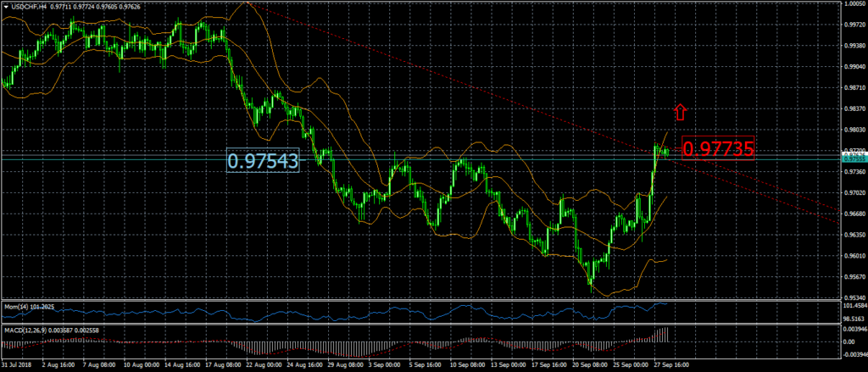Click the tall MACD histogram bars at right
This screenshot has height=372, width=868.
pyautogui.click(x=661, y=336)
